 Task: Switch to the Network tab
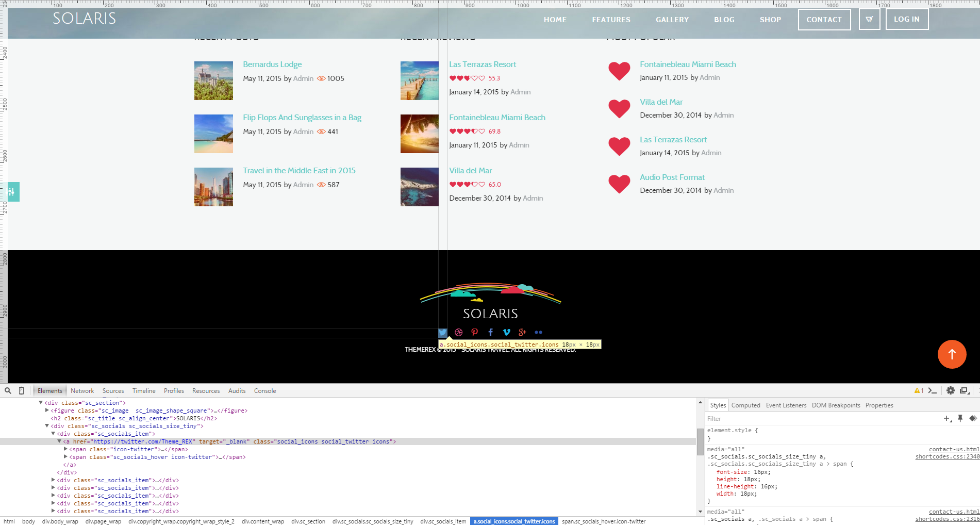click(x=82, y=391)
